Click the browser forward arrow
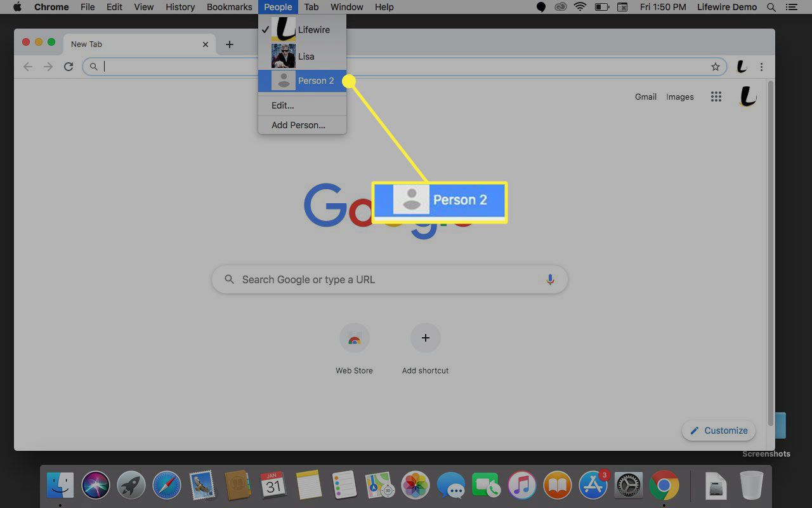Screen dimensions: 812x508 [x=48, y=67]
